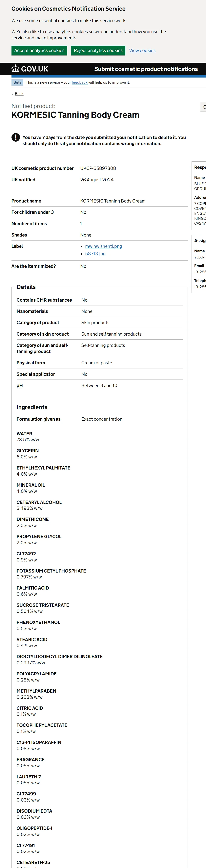
Task: Open the 58713.jpg label image
Action: [x=95, y=254]
